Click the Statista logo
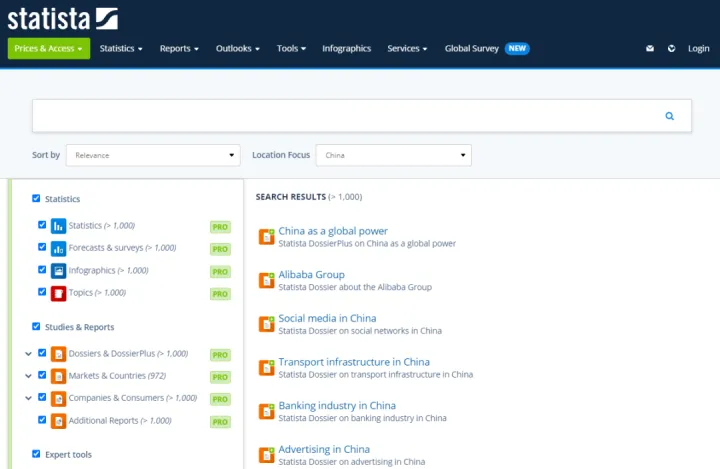Image resolution: width=720 pixels, height=469 pixels. point(63,19)
